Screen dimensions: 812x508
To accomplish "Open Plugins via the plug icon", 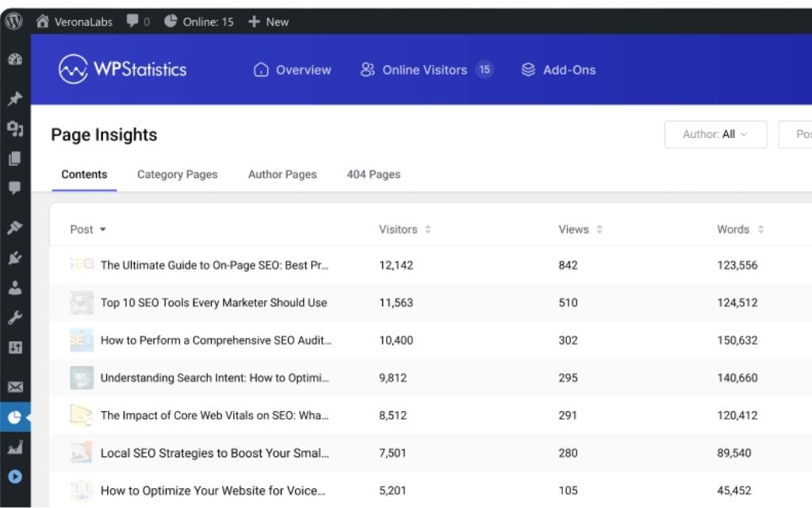I will (x=14, y=258).
